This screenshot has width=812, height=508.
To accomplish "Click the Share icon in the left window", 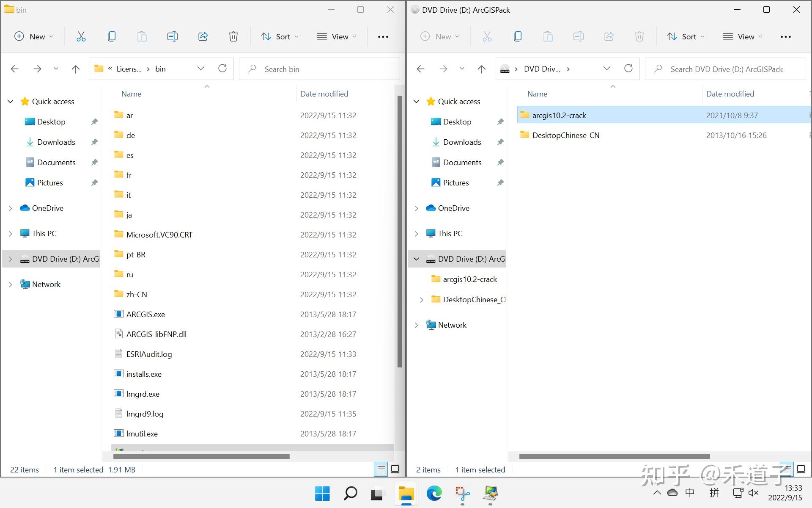I will coord(203,36).
